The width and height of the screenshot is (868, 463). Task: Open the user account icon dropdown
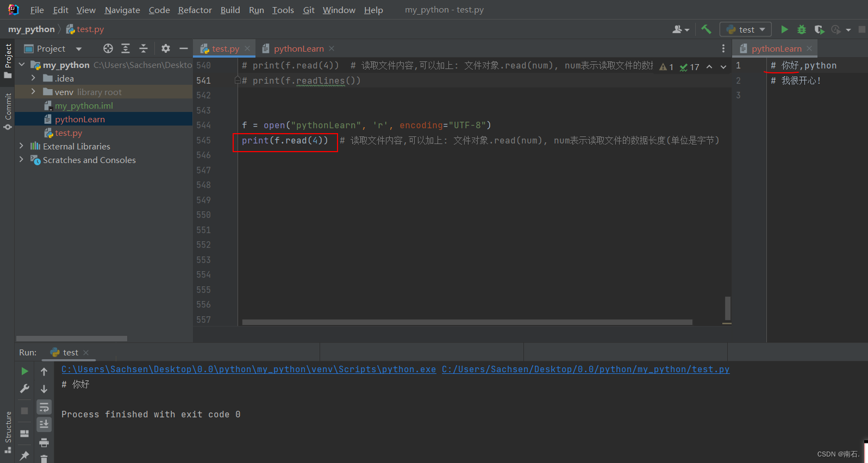coord(681,29)
